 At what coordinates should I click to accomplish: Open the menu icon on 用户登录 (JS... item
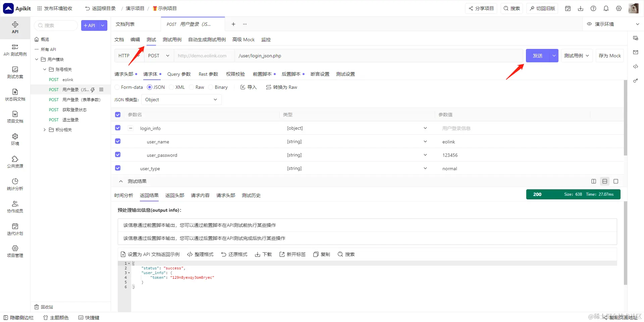pyautogui.click(x=101, y=90)
